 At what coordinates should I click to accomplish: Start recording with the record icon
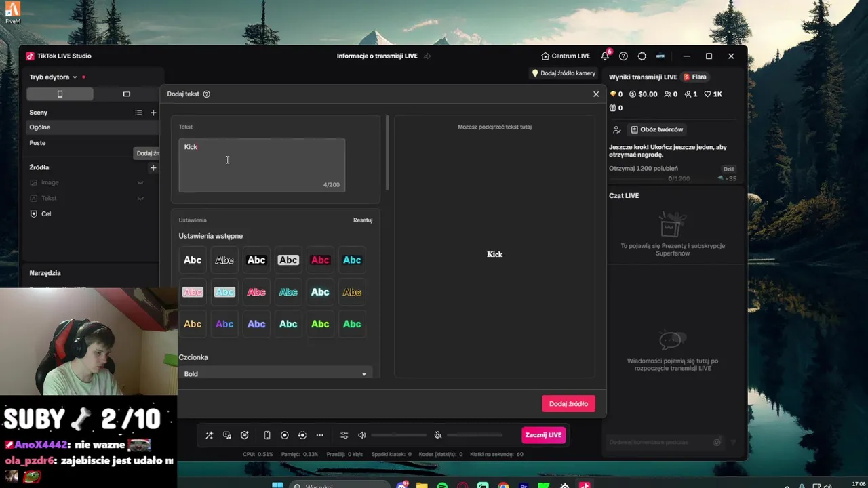point(285,435)
